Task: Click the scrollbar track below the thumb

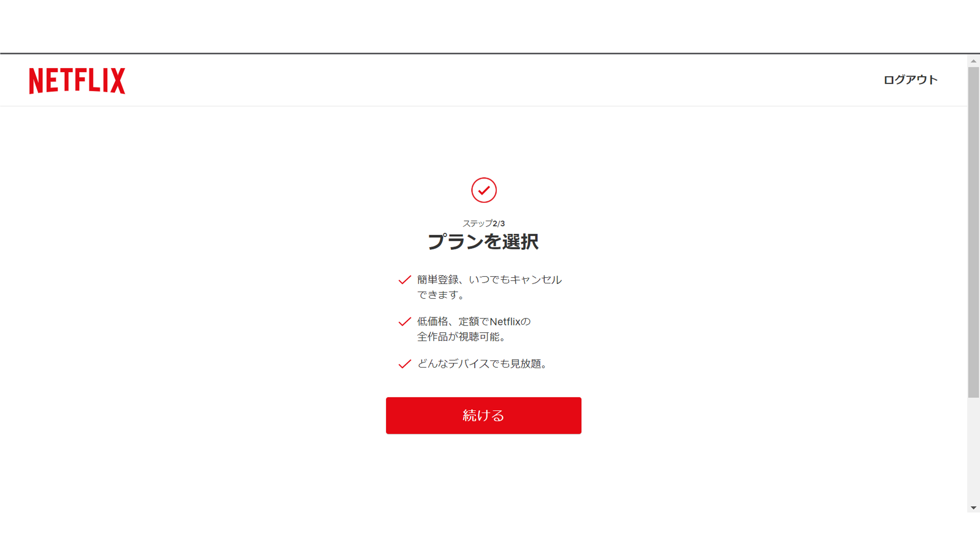Action: tap(974, 450)
